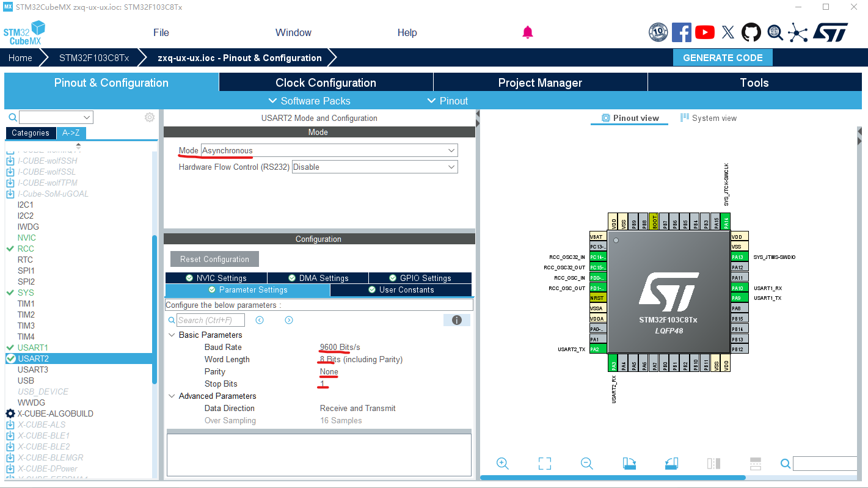Click the pinout search magnifier icon

point(786,464)
